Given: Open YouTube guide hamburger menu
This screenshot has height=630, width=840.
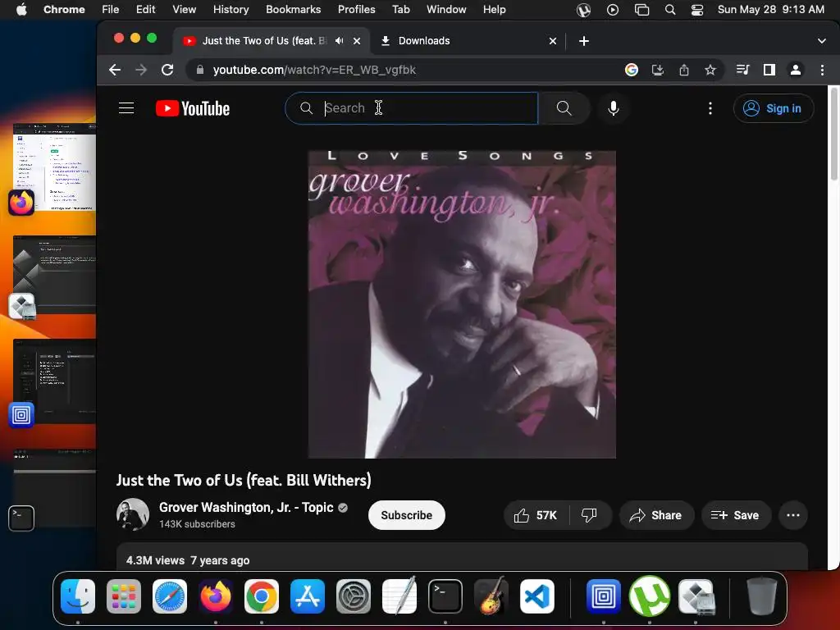Looking at the screenshot, I should click(x=126, y=108).
